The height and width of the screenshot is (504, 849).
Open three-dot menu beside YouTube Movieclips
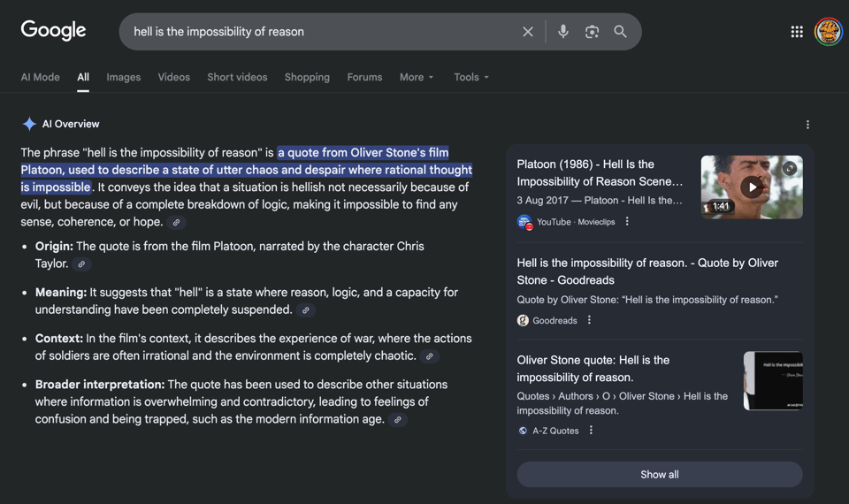coord(627,222)
